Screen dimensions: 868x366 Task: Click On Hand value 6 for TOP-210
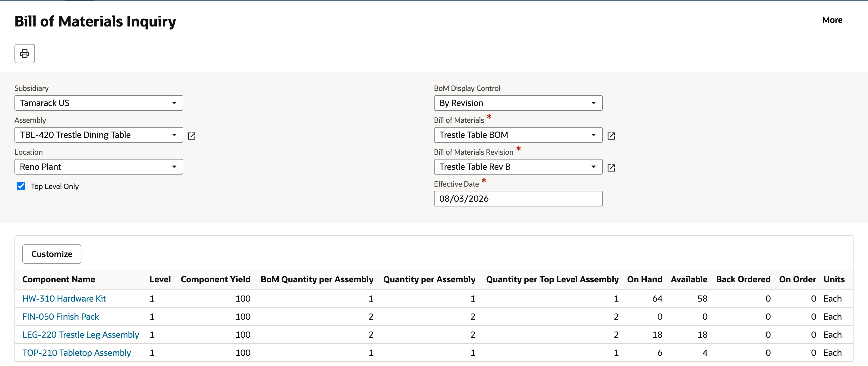pyautogui.click(x=660, y=352)
